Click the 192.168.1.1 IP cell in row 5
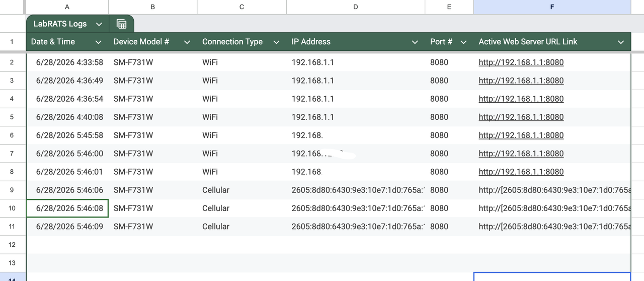 click(x=356, y=117)
